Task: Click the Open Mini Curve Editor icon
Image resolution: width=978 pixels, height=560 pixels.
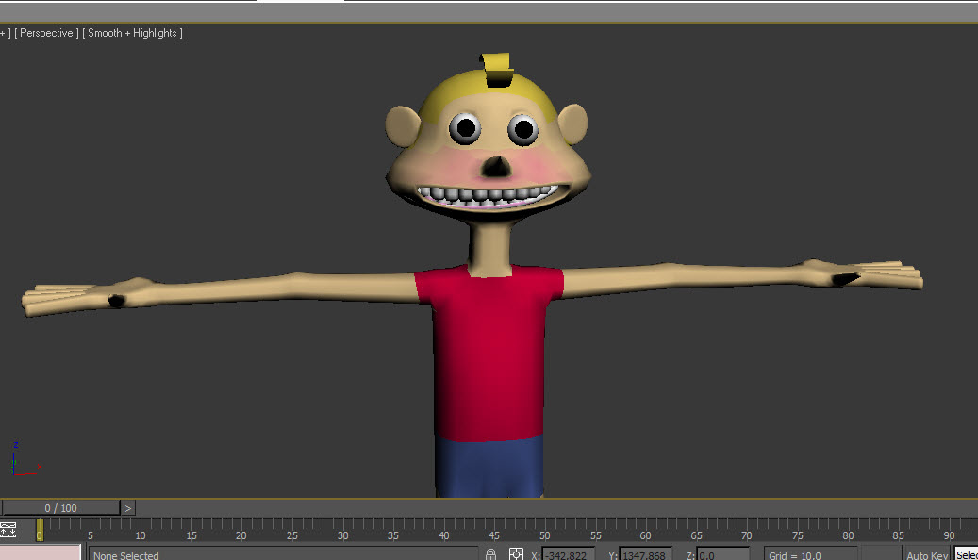Action: tap(8, 531)
